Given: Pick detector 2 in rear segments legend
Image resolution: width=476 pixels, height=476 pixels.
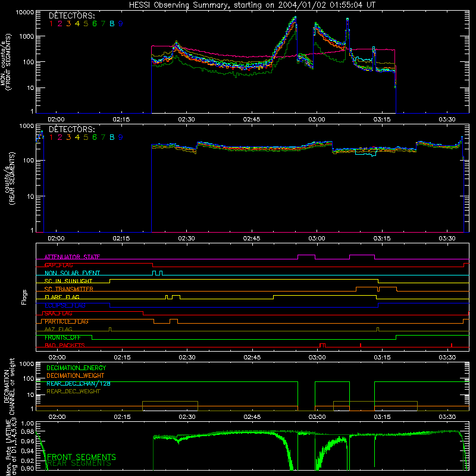Looking at the screenshot, I should (60, 137).
